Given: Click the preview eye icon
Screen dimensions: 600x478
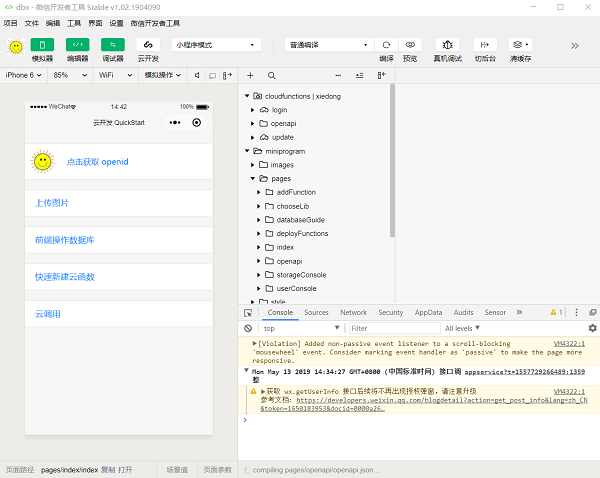Looking at the screenshot, I should click(410, 45).
